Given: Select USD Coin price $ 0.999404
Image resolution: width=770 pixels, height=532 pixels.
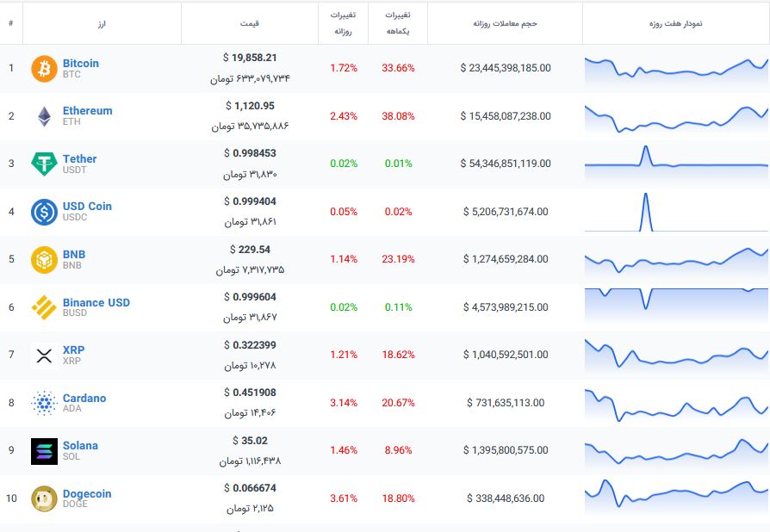Looking at the screenshot, I should [x=250, y=201].
